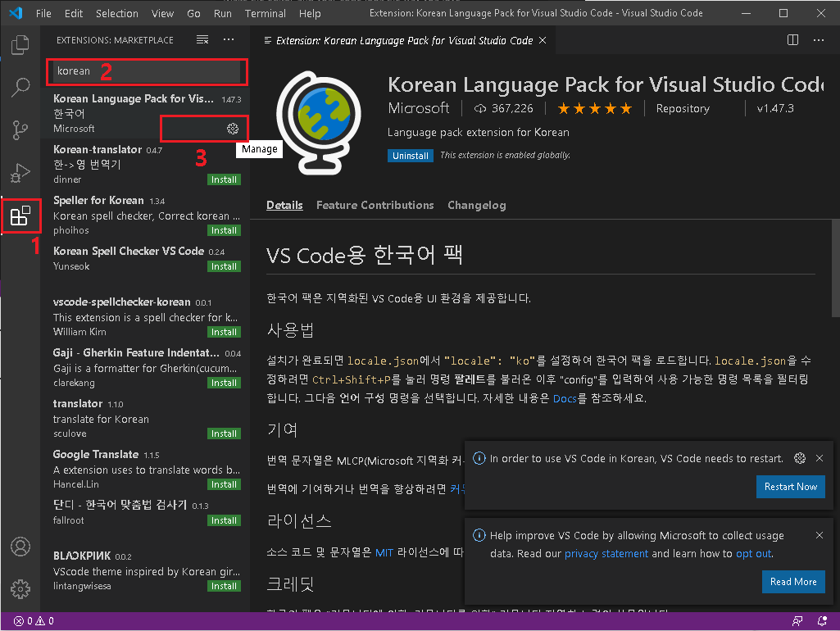Image resolution: width=840 pixels, height=631 pixels.
Task: Select Google Translate list entry
Action: coord(145,470)
